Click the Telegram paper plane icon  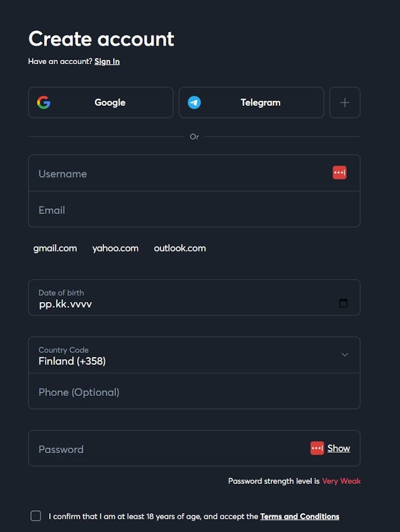pos(194,102)
